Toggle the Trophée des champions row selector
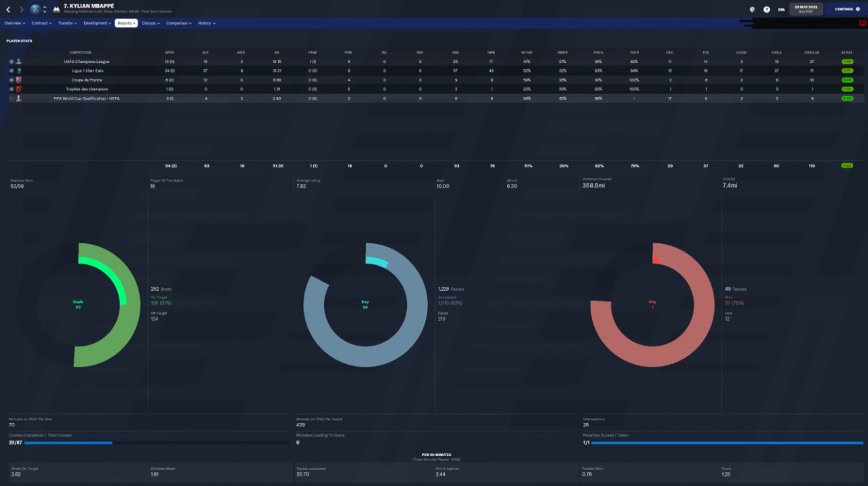Viewport: 868px width, 486px height. coord(12,89)
